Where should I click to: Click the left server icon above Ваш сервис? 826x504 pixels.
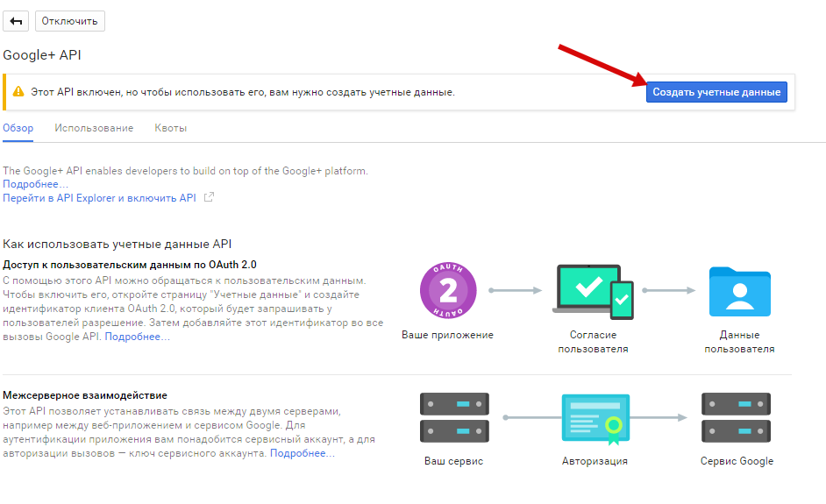pos(453,417)
